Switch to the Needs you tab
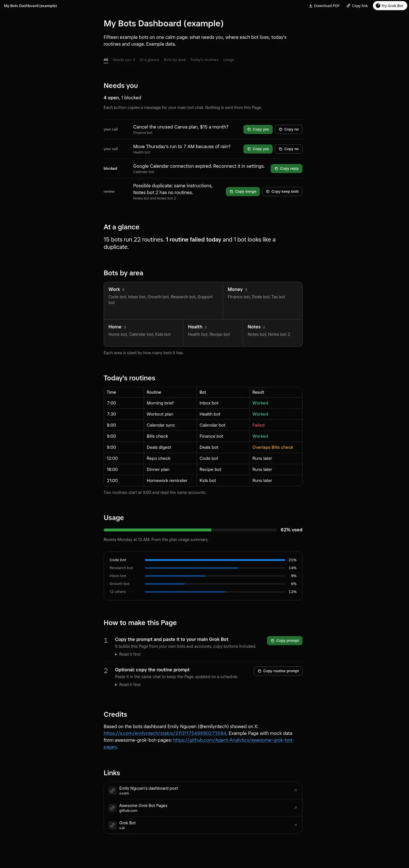Image resolution: width=409 pixels, height=868 pixels. click(x=124, y=60)
